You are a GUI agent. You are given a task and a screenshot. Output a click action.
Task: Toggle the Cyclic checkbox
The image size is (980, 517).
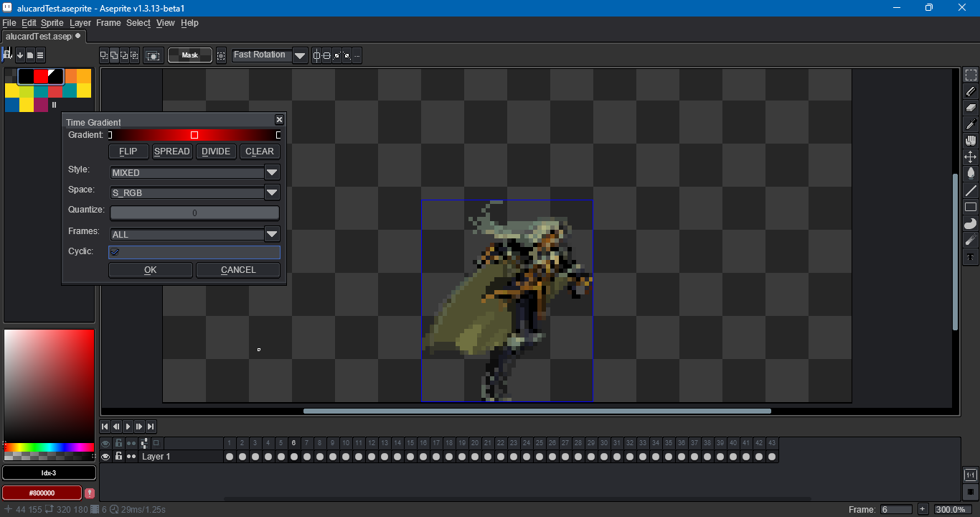tap(115, 252)
